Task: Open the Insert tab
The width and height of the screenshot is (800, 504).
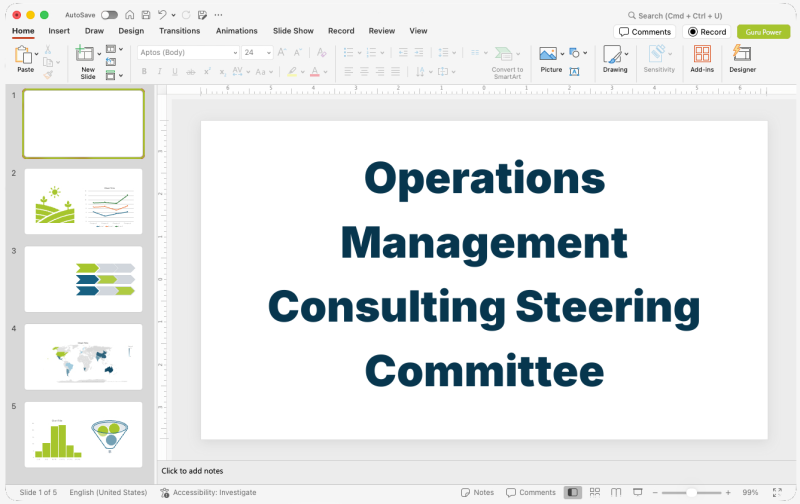Action: tap(59, 31)
